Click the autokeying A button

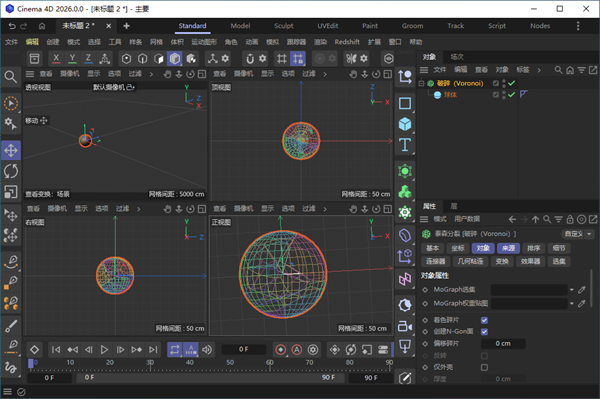click(297, 350)
